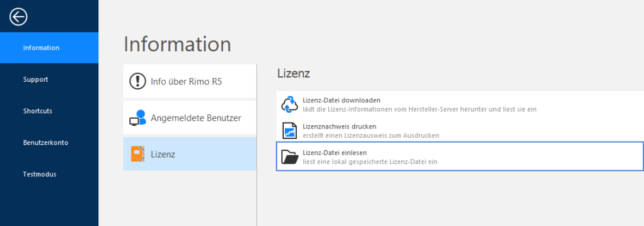Click the orange Lizenz notebook icon
Viewport: 644px width, 226px height.
pos(137,154)
